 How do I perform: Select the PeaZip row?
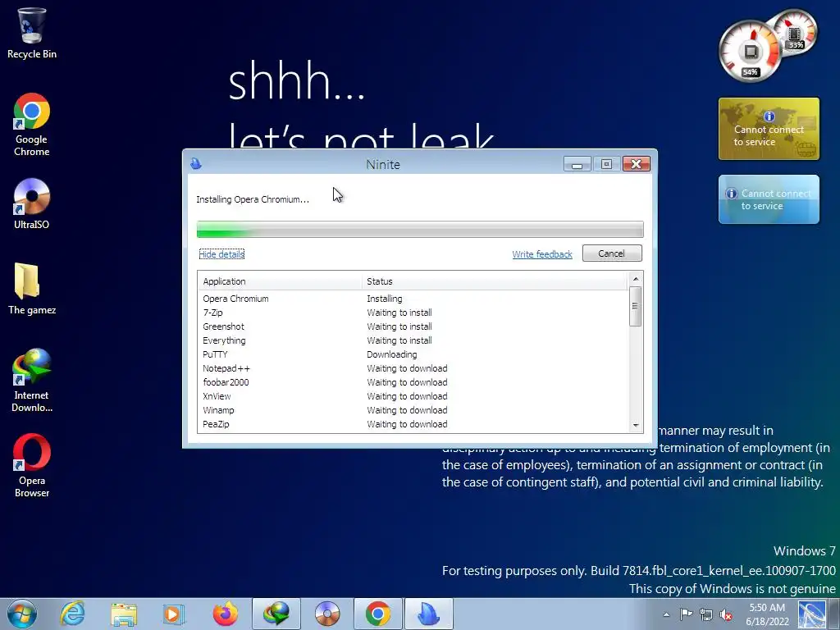point(413,424)
